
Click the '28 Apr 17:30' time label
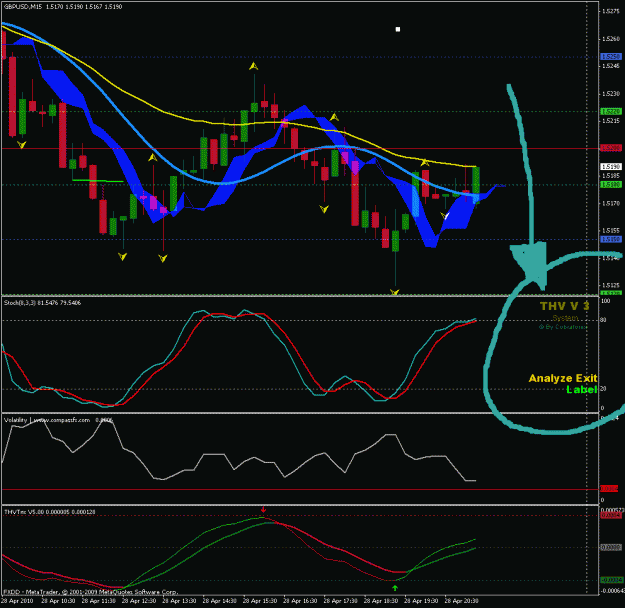coord(340,601)
